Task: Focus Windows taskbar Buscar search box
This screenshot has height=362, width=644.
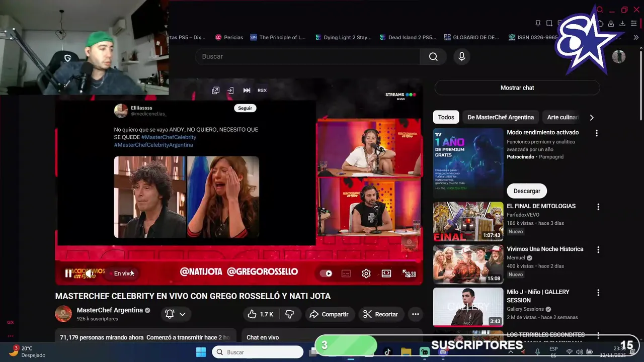Action: [x=258, y=352]
